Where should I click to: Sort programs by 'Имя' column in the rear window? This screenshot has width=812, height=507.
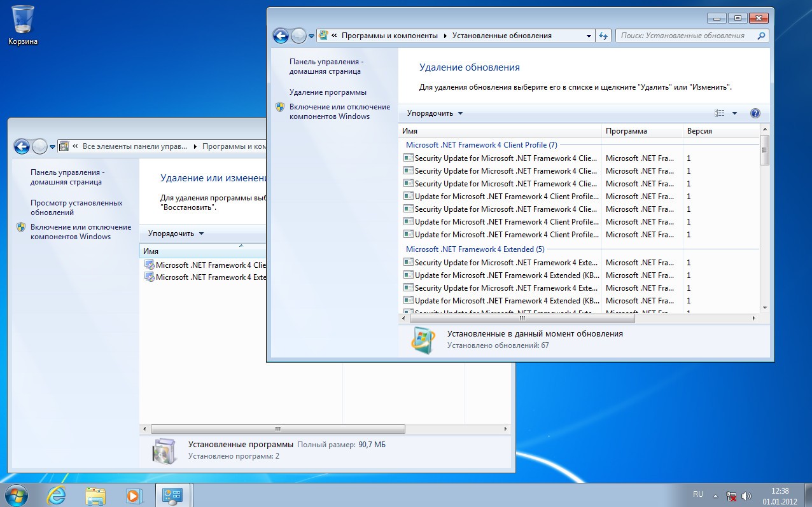[x=202, y=251]
